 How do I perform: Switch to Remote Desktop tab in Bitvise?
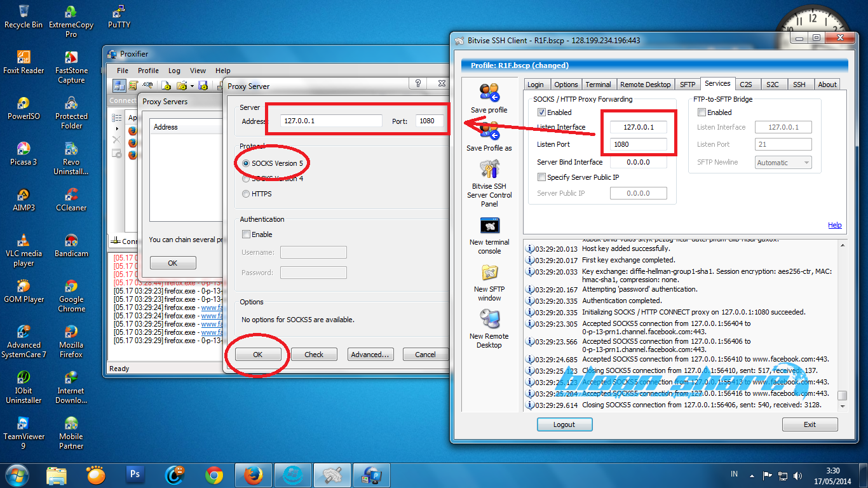645,85
